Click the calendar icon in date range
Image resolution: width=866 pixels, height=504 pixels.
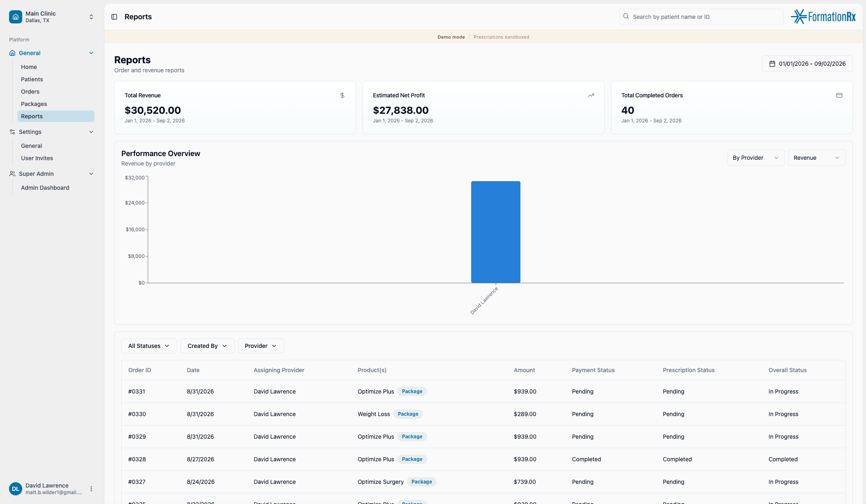click(x=772, y=64)
